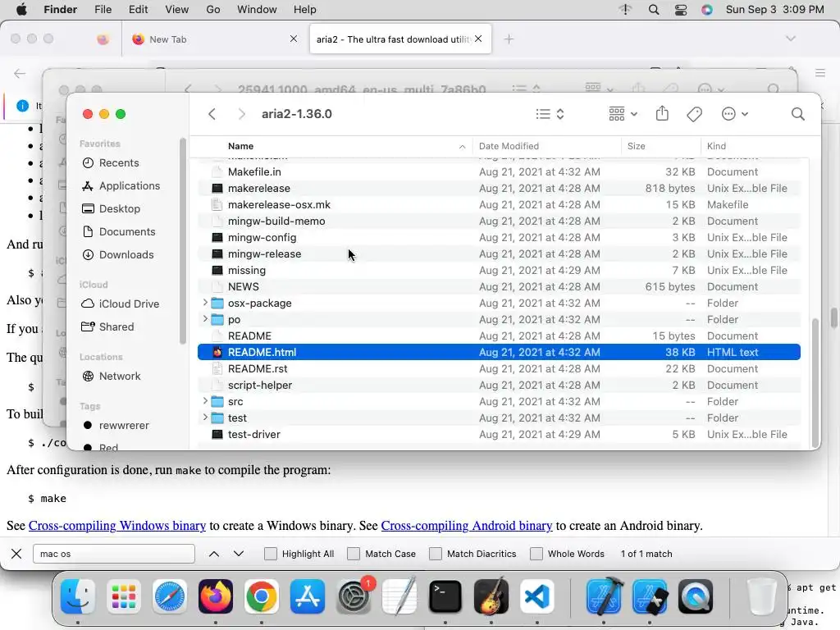Click the Tags icon in Finder toolbar
Image resolution: width=840 pixels, height=630 pixels.
[x=694, y=114]
